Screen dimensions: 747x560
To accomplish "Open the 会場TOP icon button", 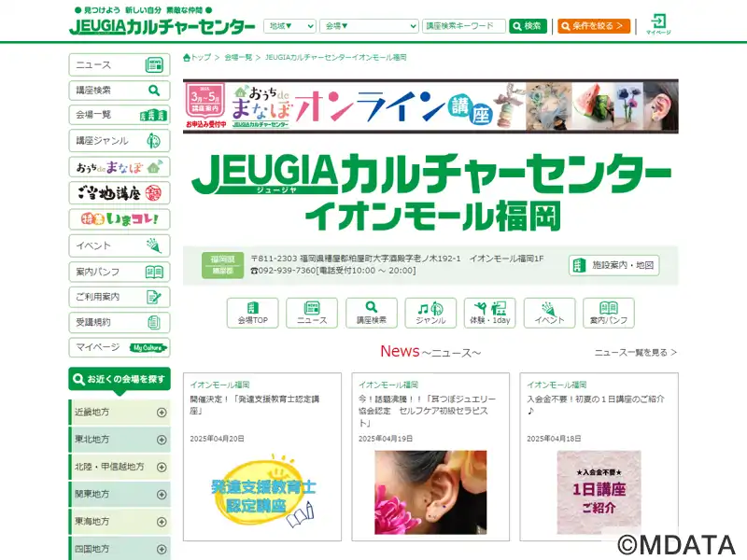I will (252, 313).
